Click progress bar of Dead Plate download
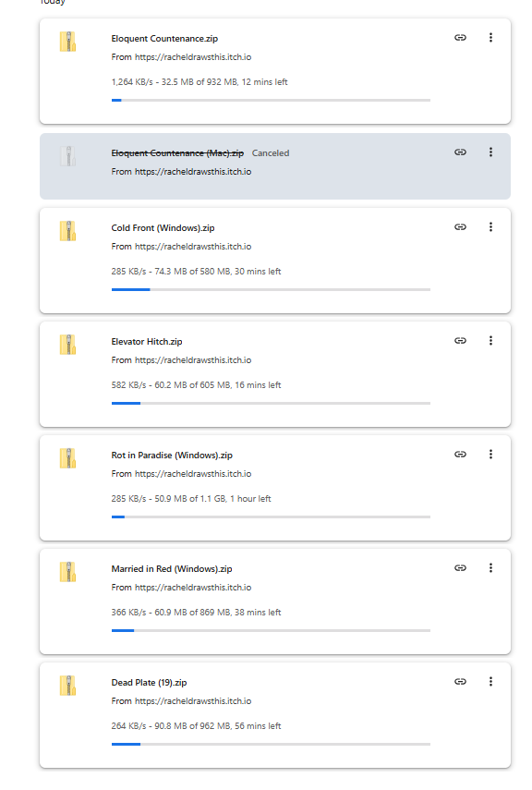This screenshot has width=532, height=790. click(x=271, y=744)
